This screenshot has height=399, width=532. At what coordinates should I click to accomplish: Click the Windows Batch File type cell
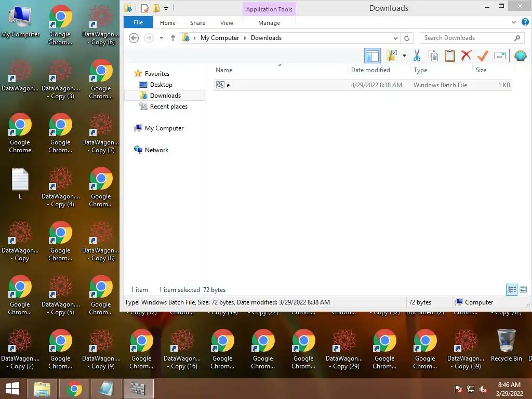[440, 85]
